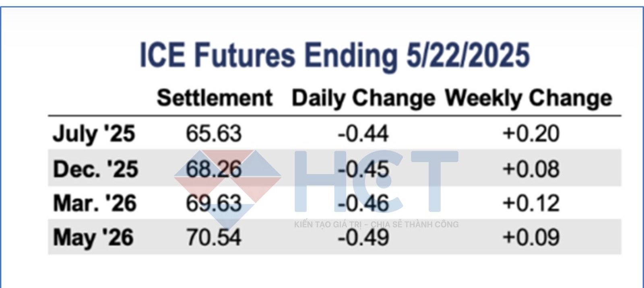Screen dimensions: 644x288
Task: Click the +0.09 weekly change value
Action: 531,237
